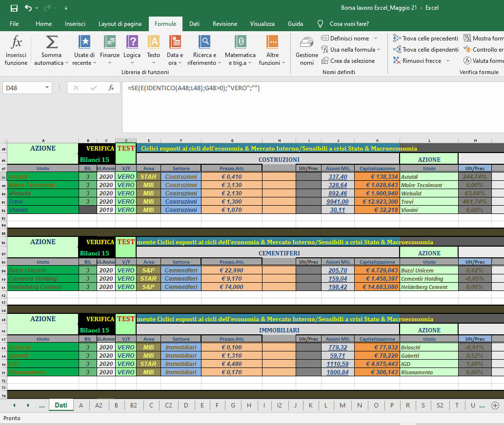Image resolution: width=504 pixels, height=425 pixels.
Task: Cancel formula entry X icon
Action: point(76,88)
